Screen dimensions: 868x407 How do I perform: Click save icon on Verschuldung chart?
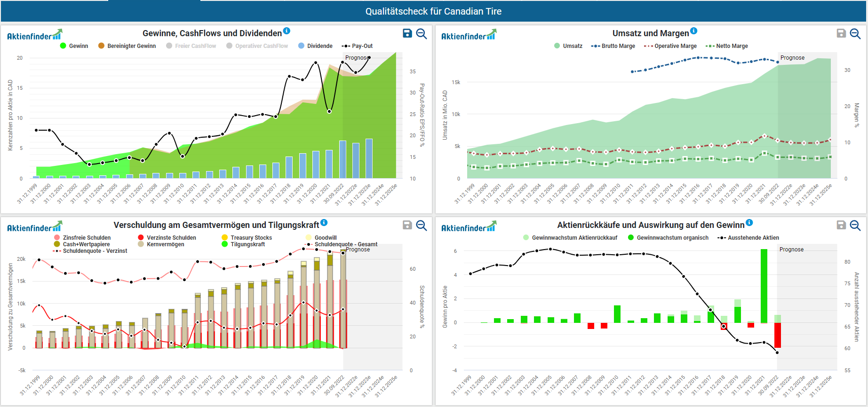click(407, 225)
